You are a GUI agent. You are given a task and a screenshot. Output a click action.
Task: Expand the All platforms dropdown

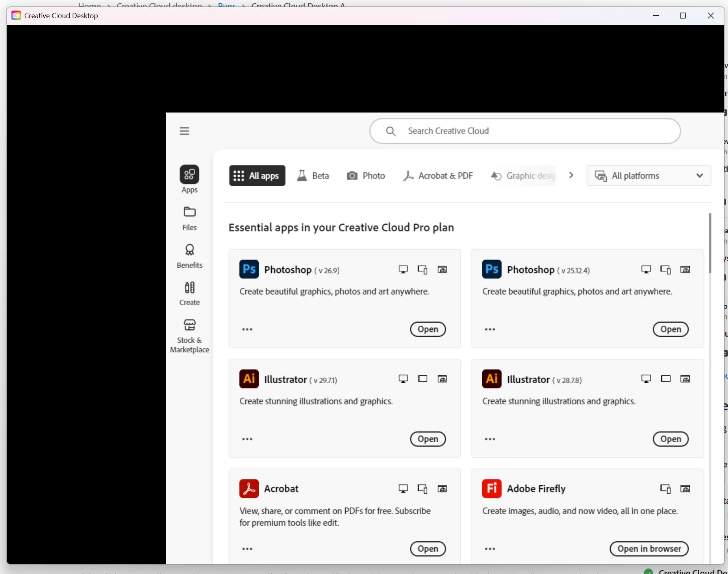[x=648, y=175]
